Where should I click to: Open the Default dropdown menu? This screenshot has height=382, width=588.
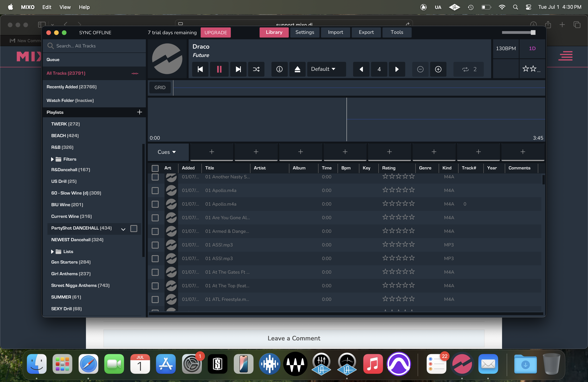[323, 69]
